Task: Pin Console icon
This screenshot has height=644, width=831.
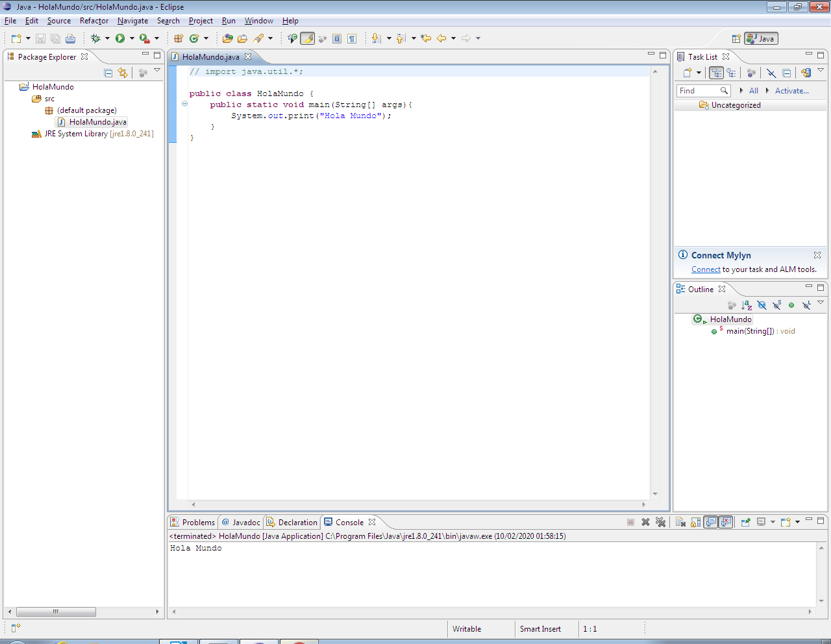Action: click(x=745, y=522)
